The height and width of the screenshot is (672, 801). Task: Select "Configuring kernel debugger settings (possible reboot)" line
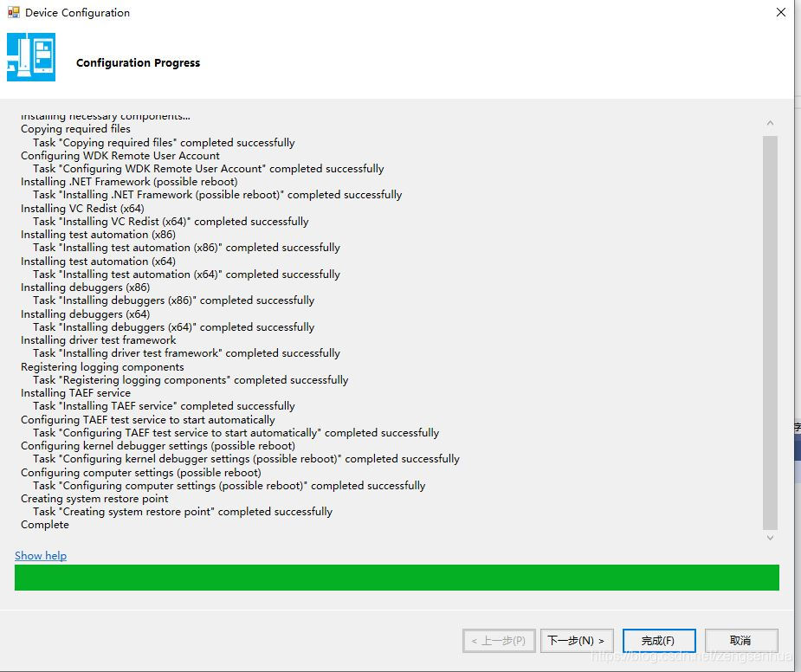coord(158,446)
